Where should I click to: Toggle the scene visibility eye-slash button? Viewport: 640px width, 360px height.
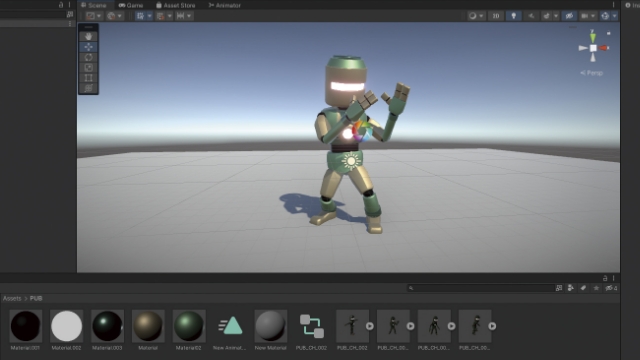(x=569, y=16)
